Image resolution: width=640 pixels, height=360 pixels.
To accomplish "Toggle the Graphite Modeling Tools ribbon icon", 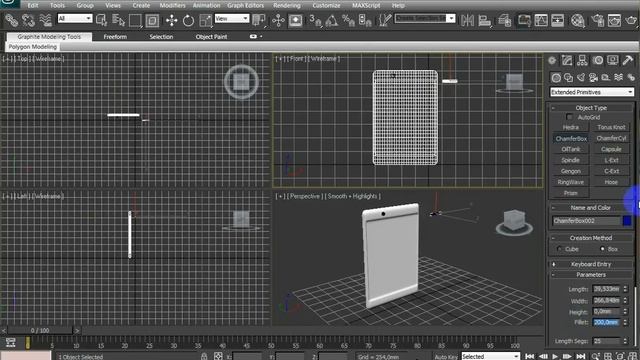I will 524,20.
